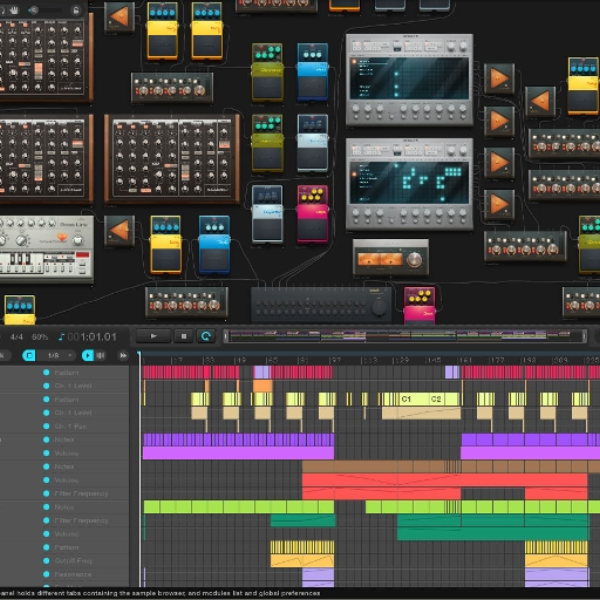Select the compressor with orange VU meters
Image resolution: width=600 pixels, height=600 pixels.
click(391, 257)
